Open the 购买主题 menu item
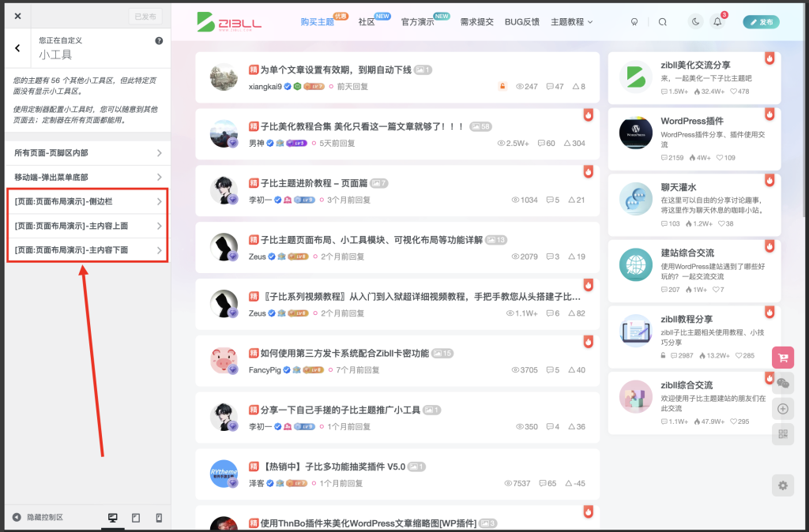Image resolution: width=809 pixels, height=532 pixels. point(318,21)
